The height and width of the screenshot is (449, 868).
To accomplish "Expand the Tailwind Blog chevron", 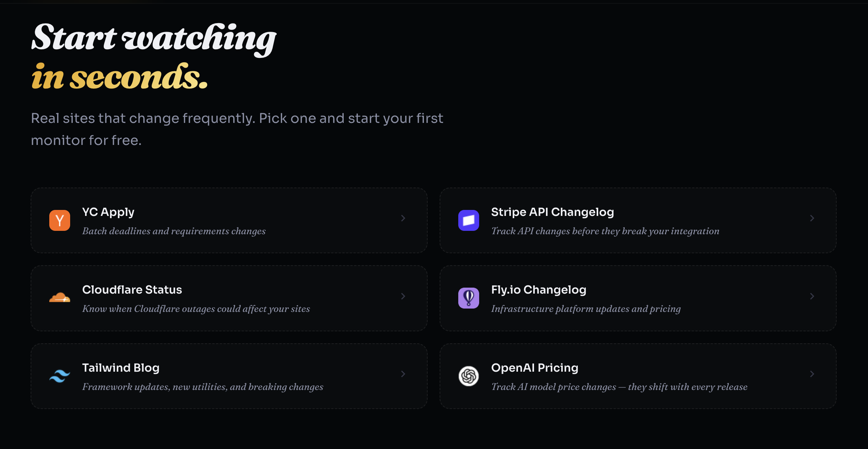I will pos(403,374).
